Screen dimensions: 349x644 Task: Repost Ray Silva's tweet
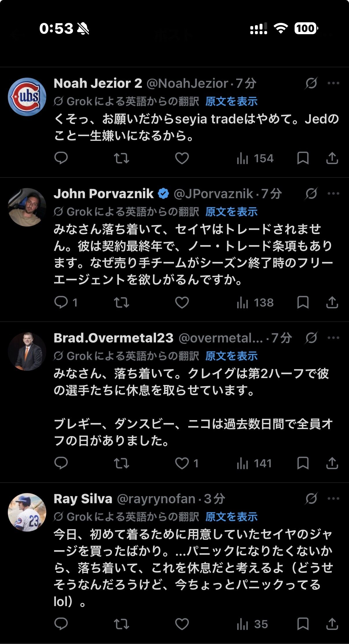click(121, 624)
